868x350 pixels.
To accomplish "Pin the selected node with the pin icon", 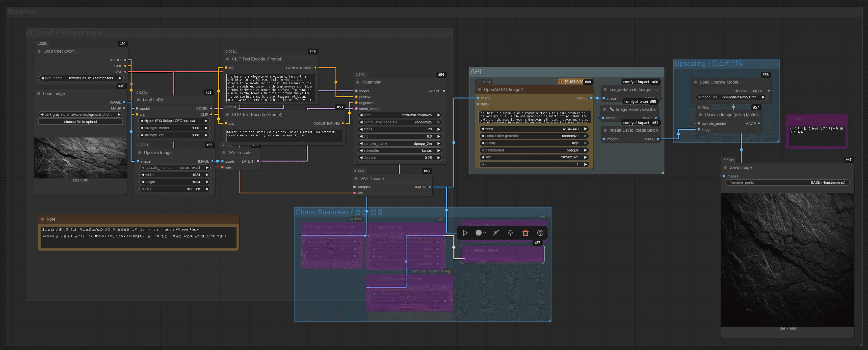I will (510, 233).
